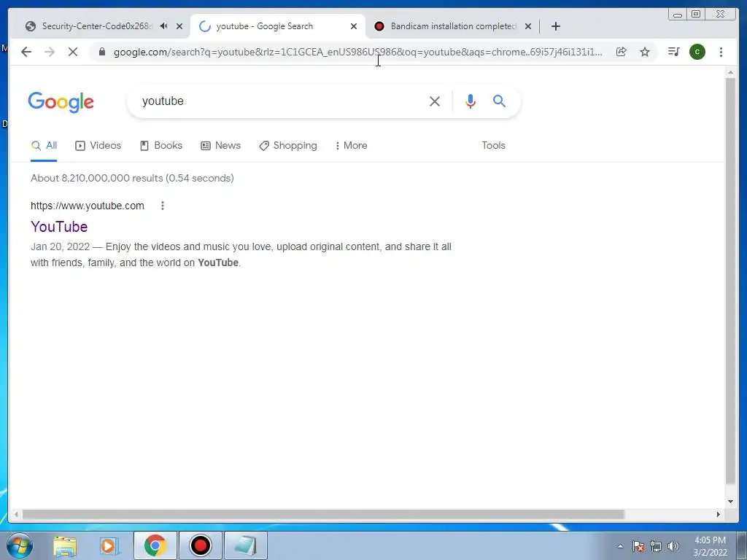The width and height of the screenshot is (747, 560).
Task: Open Bandicam from the taskbar
Action: [200, 545]
